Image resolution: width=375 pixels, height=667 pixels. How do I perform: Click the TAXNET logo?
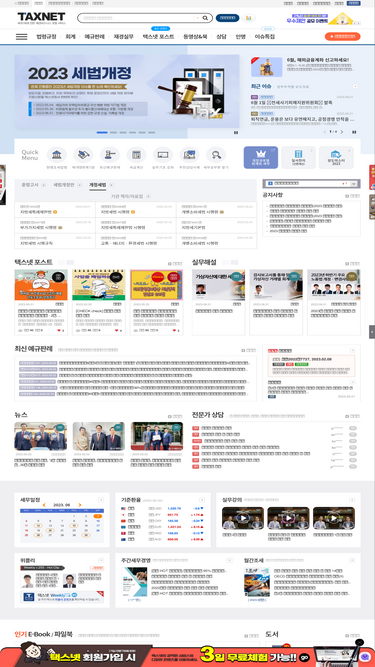tap(41, 17)
